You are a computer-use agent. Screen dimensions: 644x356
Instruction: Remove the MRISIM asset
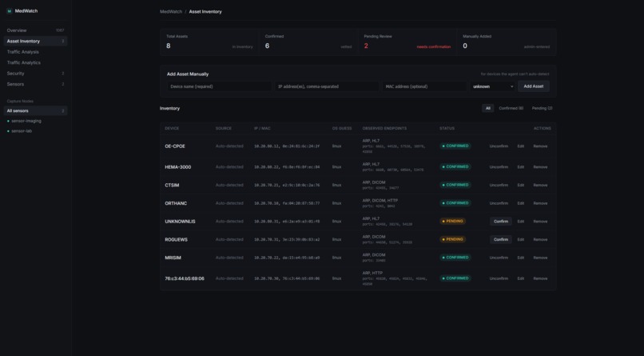pyautogui.click(x=540, y=258)
